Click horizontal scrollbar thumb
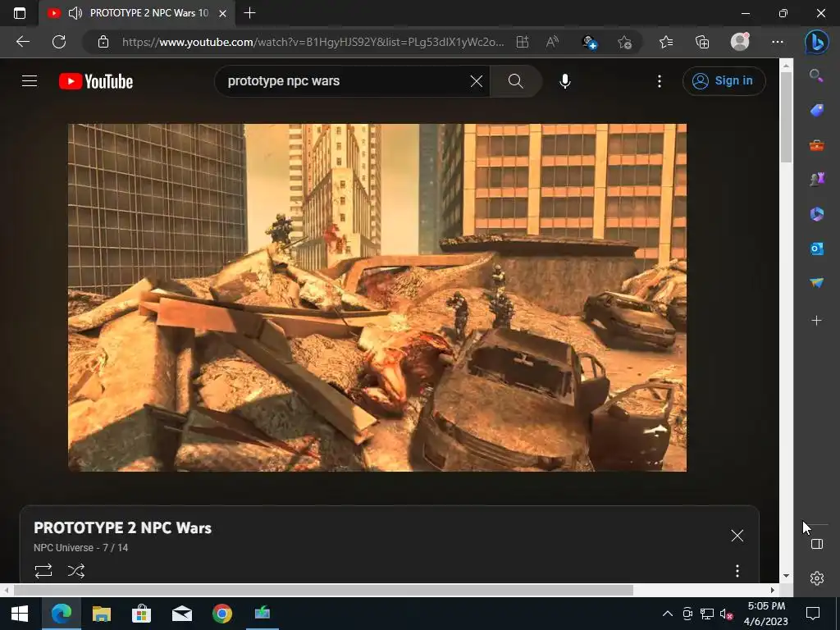 (323, 590)
